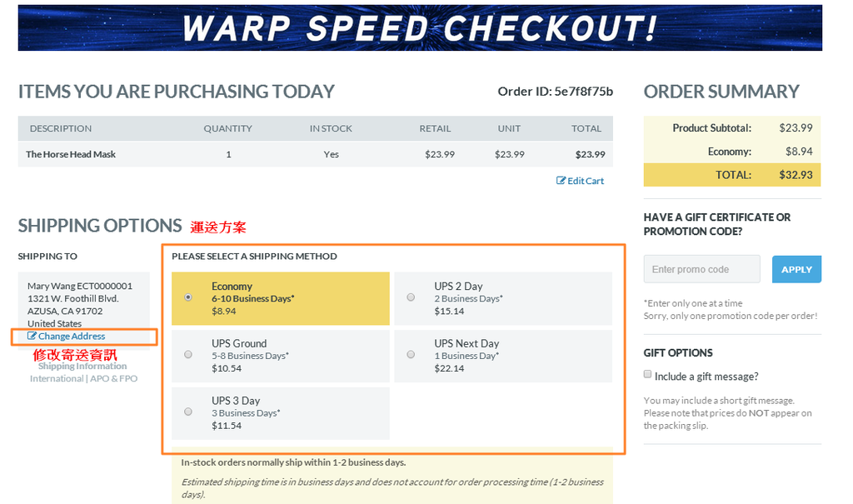Select the UPS 3 Day radio button
853x504 pixels.
tap(188, 412)
